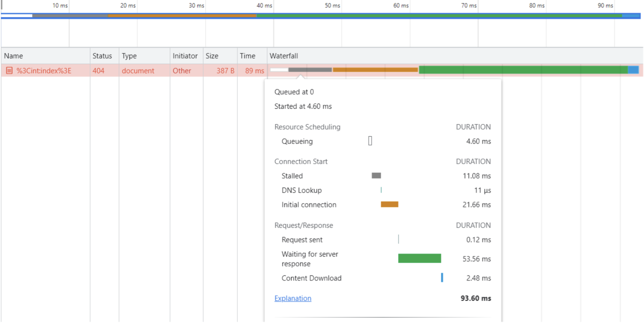
Task: Click the Queueing marker in Resource Scheduling
Action: point(370,141)
